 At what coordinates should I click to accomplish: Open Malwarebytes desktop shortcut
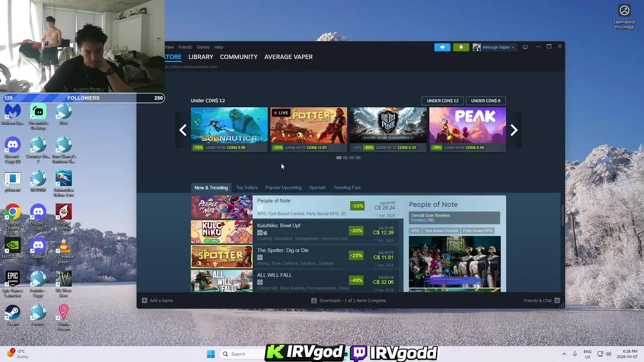pos(13,115)
